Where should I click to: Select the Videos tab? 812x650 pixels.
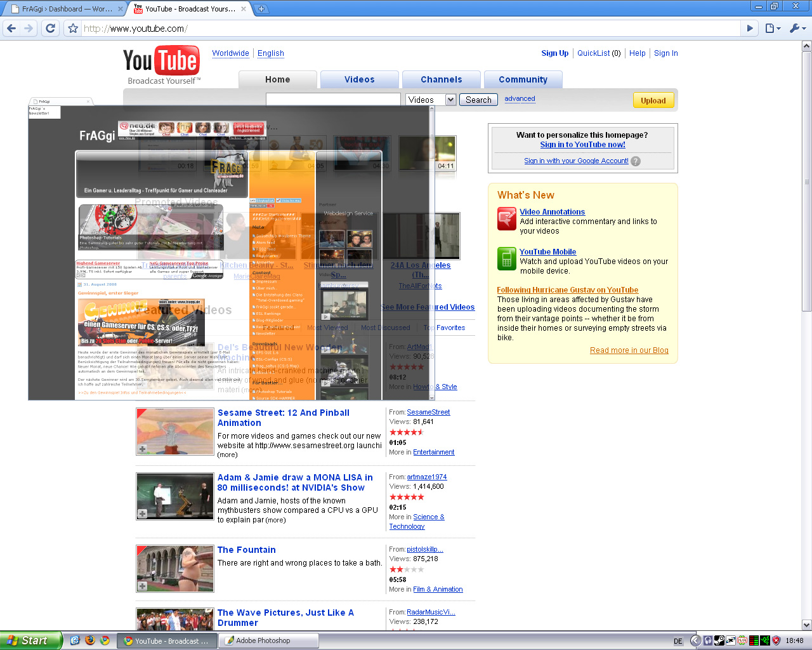(x=360, y=80)
